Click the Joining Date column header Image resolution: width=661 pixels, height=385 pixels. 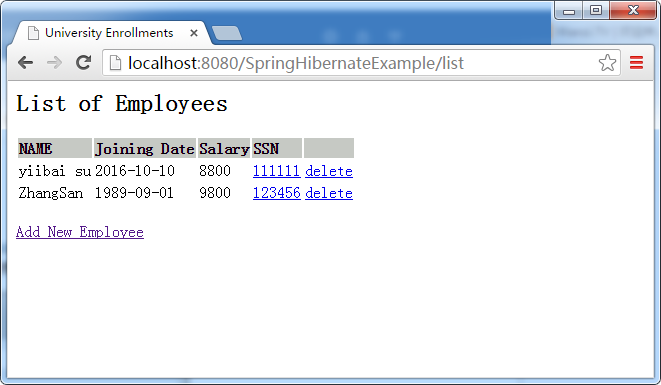145,148
